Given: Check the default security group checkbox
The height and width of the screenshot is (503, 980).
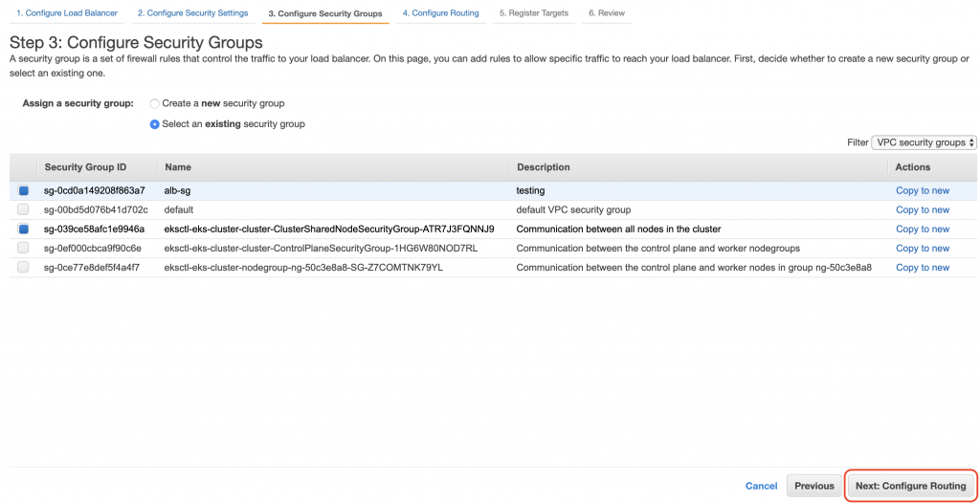Looking at the screenshot, I should [24, 210].
